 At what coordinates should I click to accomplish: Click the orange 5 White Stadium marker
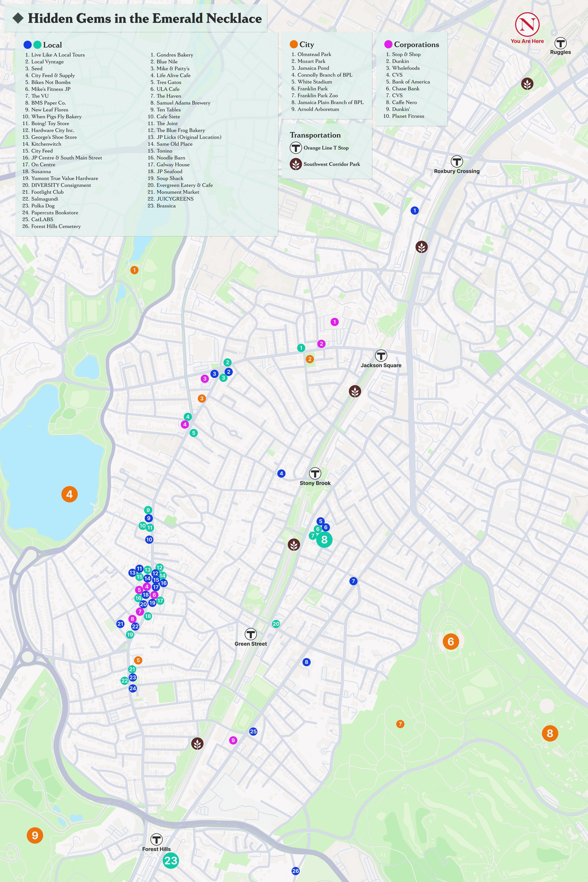pyautogui.click(x=138, y=661)
